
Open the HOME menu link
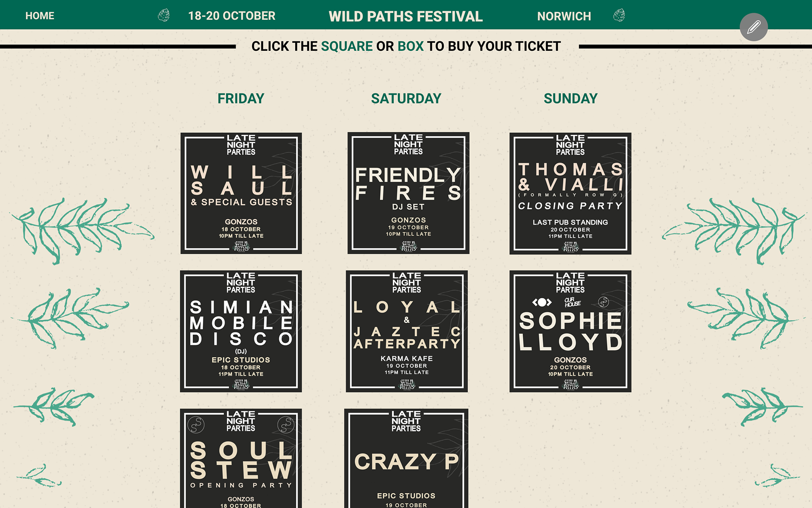click(40, 16)
